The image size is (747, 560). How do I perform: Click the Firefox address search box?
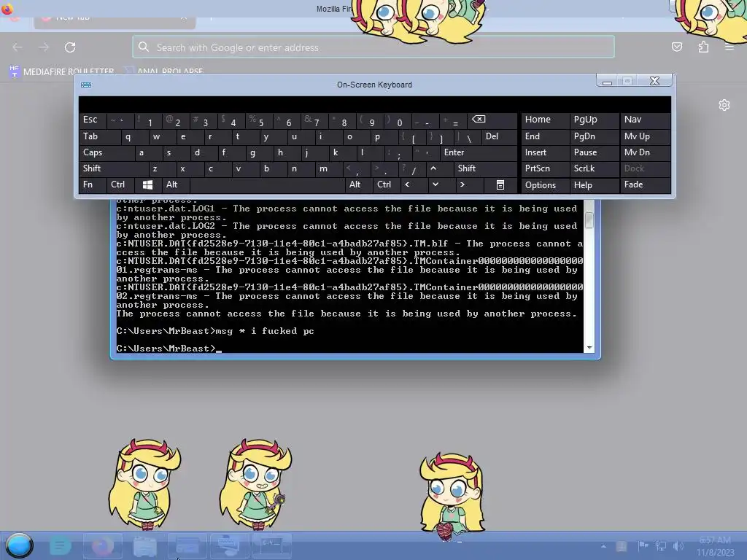coord(373,47)
